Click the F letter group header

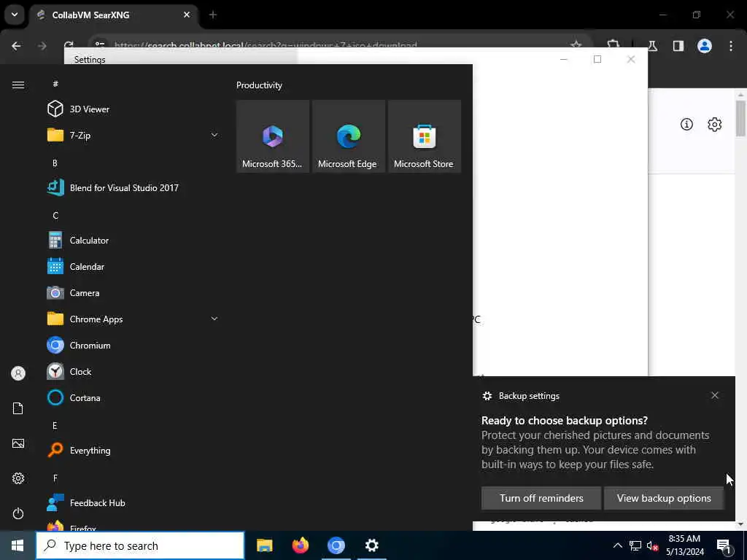click(55, 478)
